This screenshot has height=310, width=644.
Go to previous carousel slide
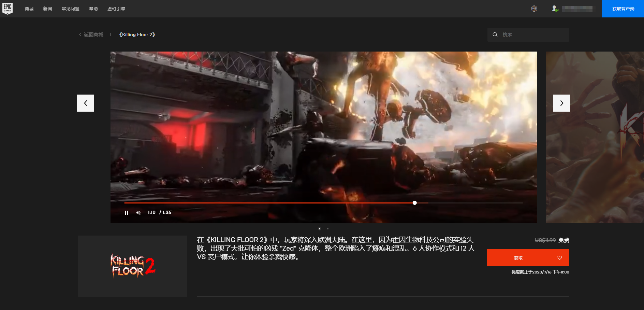pos(86,103)
